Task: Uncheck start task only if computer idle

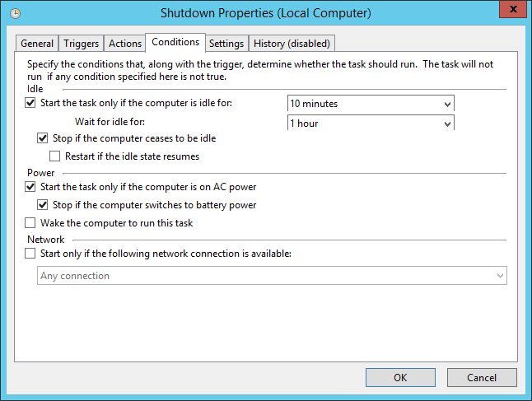Action: point(31,104)
